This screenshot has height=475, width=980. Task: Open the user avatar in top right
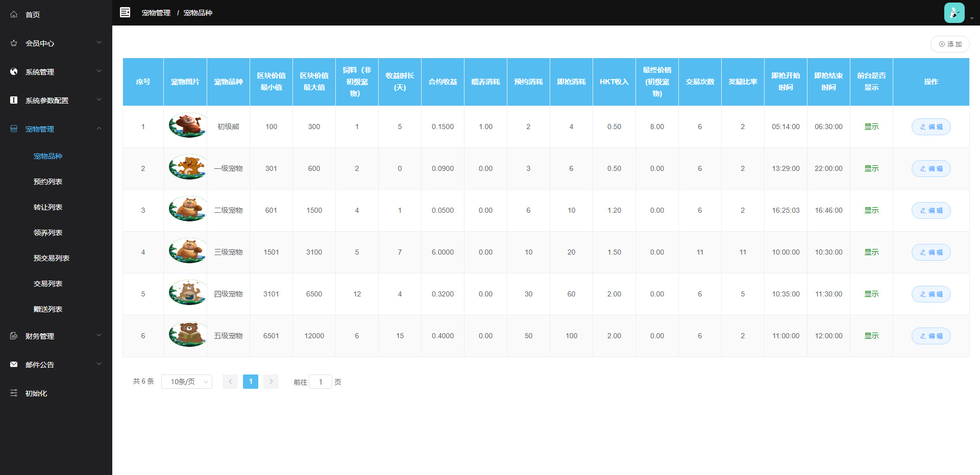pos(954,13)
